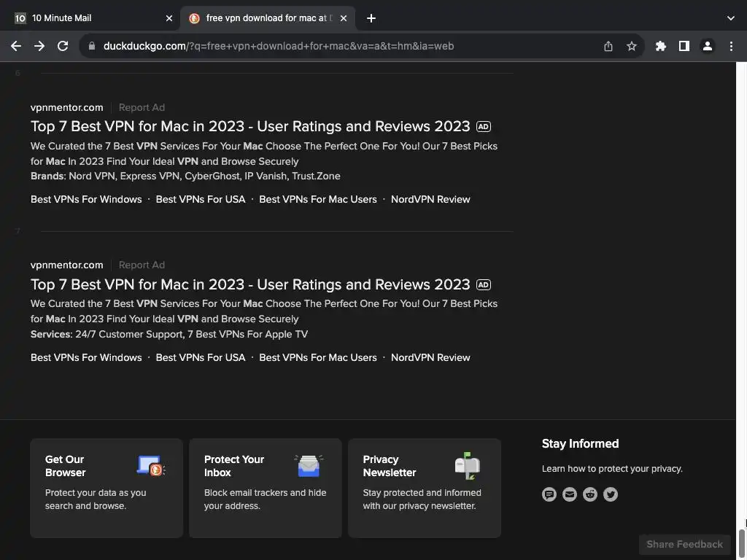Select the free vpn download for mac tab
This screenshot has width=747, height=560.
[x=268, y=18]
